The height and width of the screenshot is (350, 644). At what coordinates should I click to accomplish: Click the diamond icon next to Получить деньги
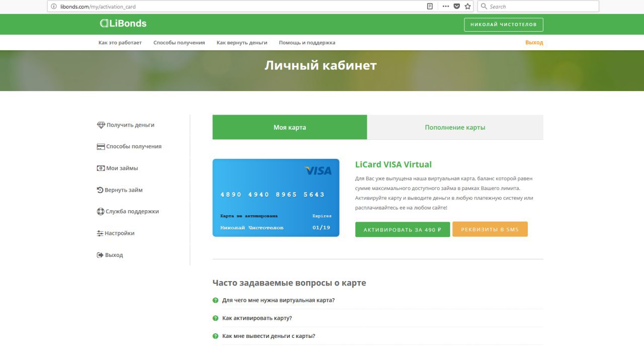pyautogui.click(x=101, y=125)
